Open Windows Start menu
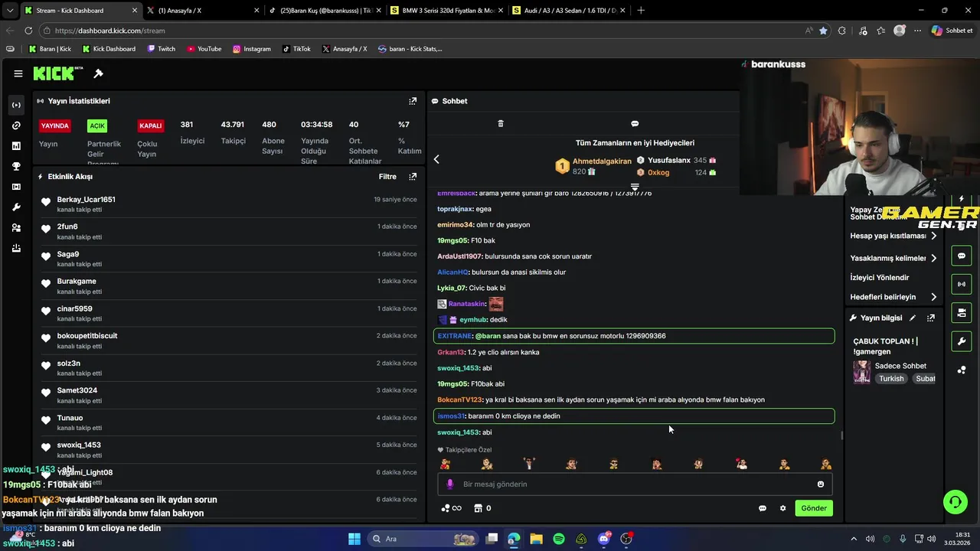This screenshot has width=980, height=551. click(354, 539)
